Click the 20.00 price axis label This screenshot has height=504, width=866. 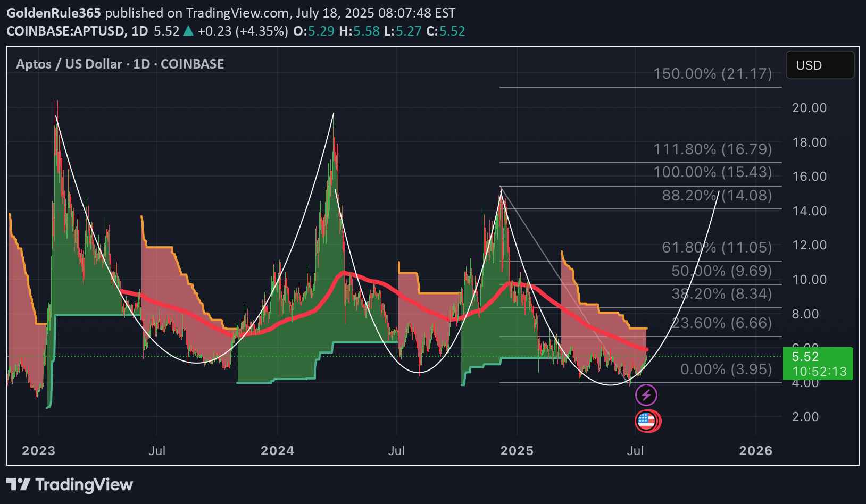pyautogui.click(x=809, y=108)
